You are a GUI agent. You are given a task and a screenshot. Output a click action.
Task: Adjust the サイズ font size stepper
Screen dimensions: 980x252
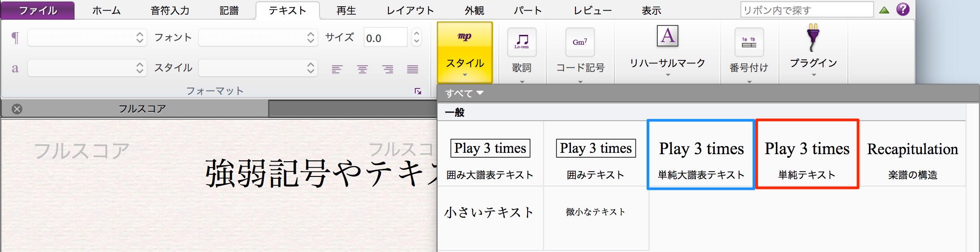pos(417,38)
